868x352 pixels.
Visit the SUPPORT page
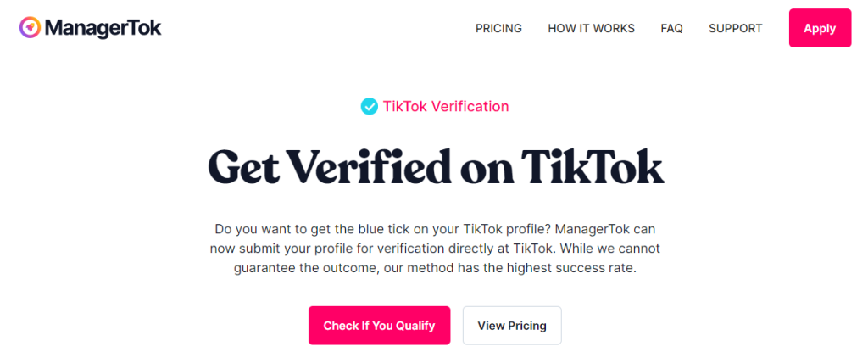(735, 28)
